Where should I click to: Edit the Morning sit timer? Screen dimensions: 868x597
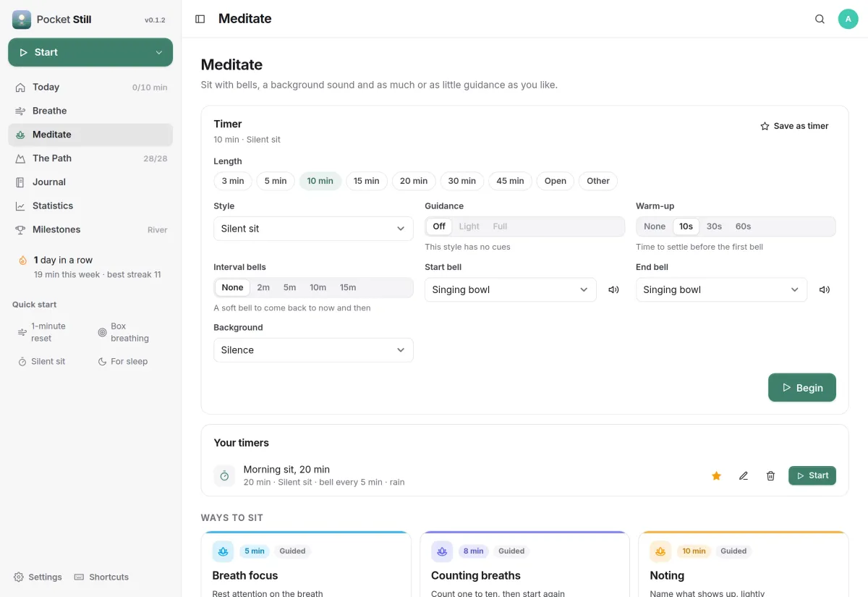743,475
